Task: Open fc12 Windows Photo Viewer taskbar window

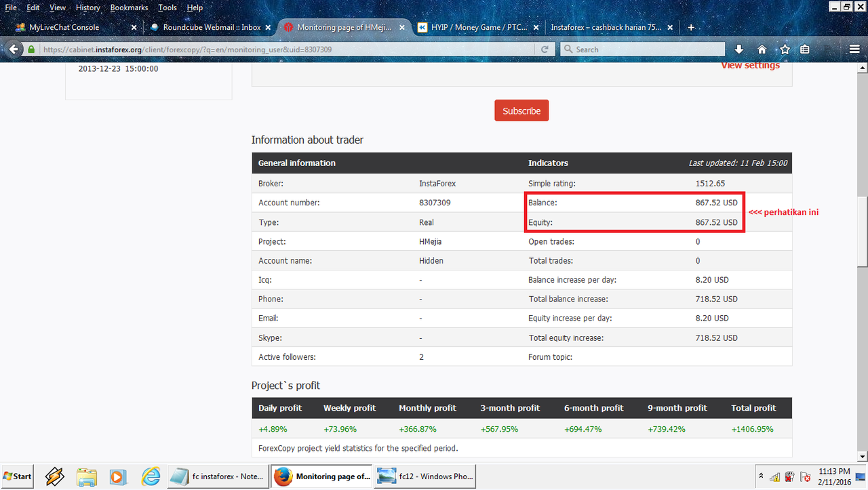Action: (x=426, y=476)
